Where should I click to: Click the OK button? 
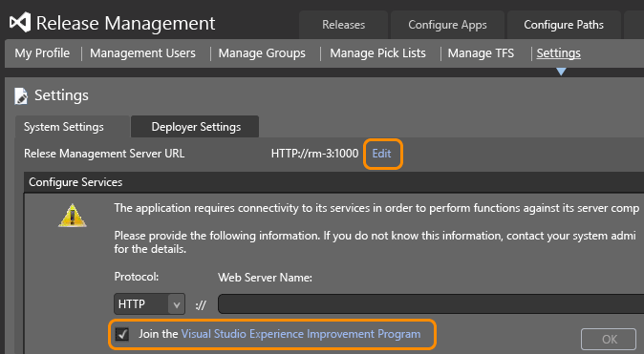pyautogui.click(x=609, y=340)
